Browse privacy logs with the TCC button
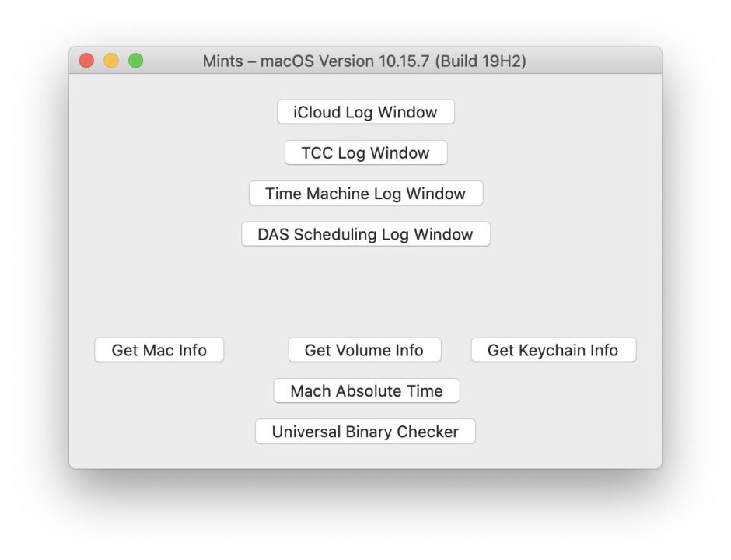 365,153
